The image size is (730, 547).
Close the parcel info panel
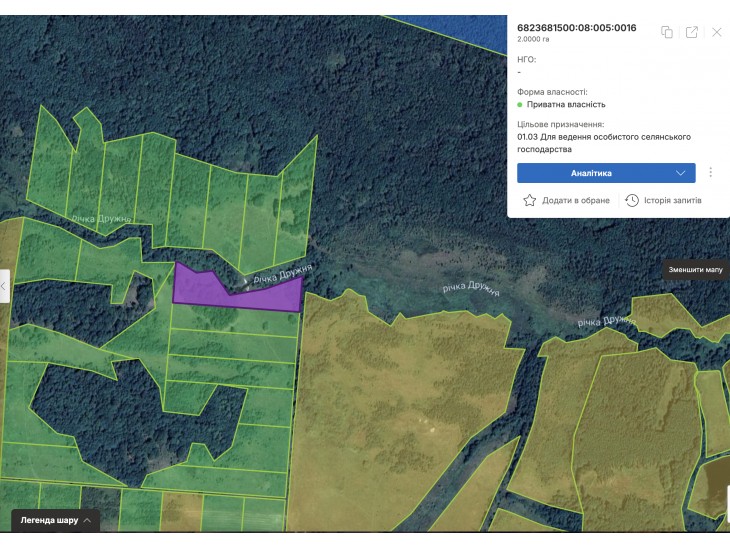(x=717, y=32)
